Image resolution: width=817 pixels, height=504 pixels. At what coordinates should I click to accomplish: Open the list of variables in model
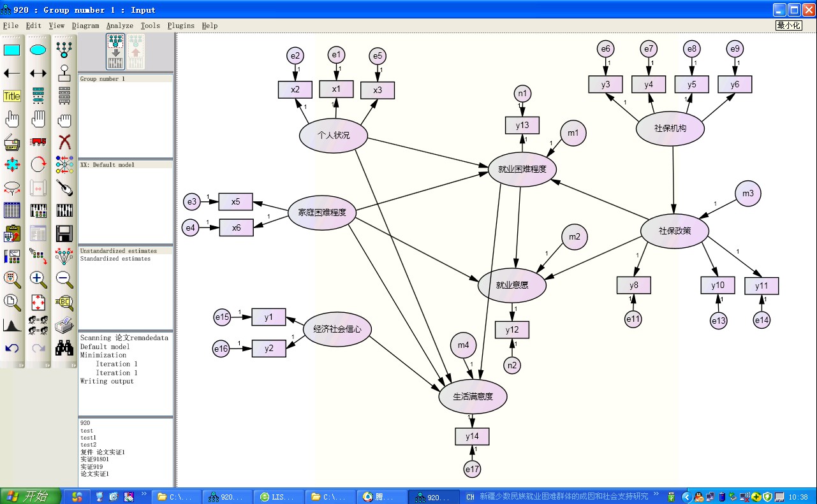tap(38, 96)
